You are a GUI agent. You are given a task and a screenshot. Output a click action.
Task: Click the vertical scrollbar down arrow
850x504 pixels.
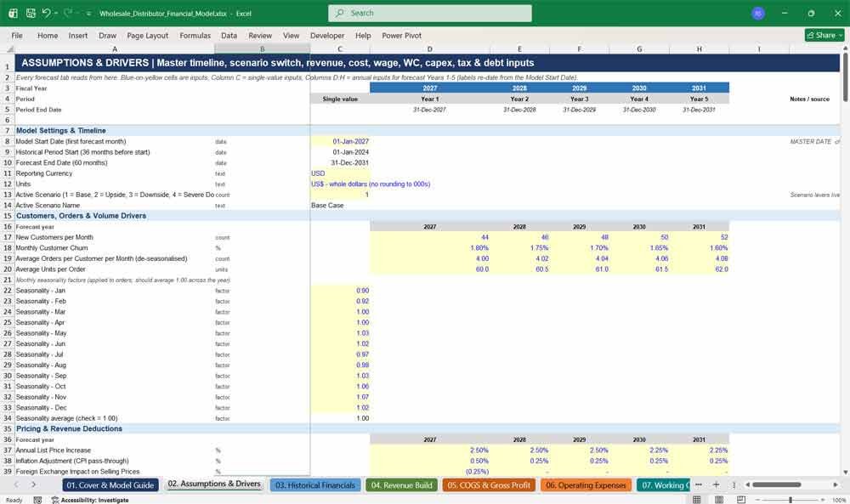845,472
